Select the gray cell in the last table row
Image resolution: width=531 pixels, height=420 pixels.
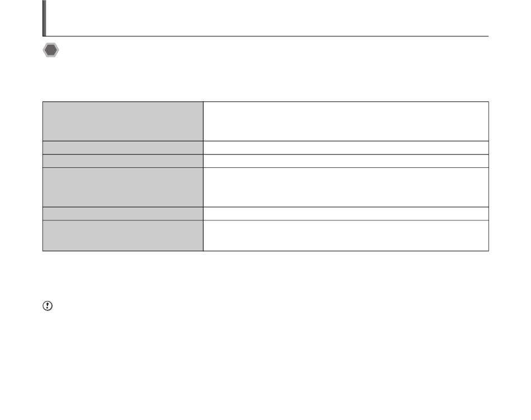coord(123,236)
